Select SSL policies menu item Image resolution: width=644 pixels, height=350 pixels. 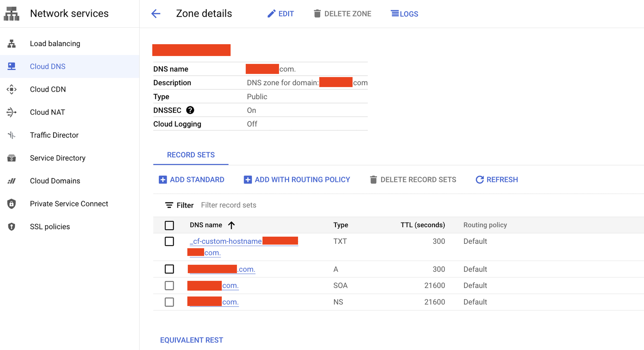tap(50, 227)
